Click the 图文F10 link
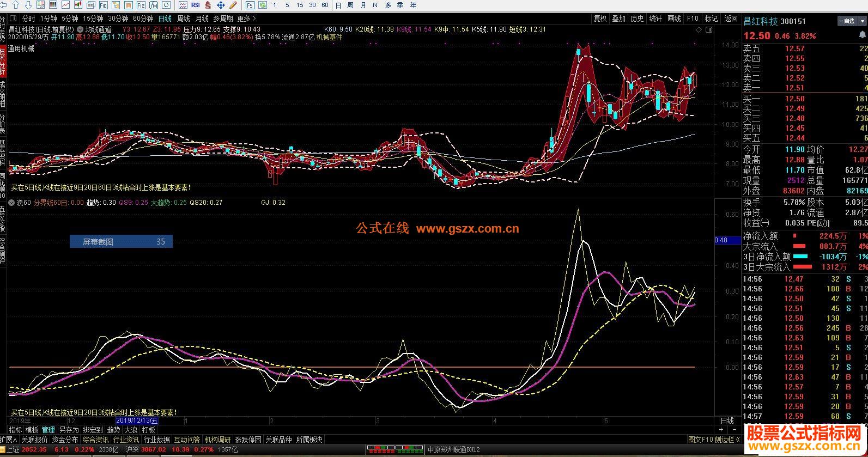The image size is (868, 457). point(700,440)
